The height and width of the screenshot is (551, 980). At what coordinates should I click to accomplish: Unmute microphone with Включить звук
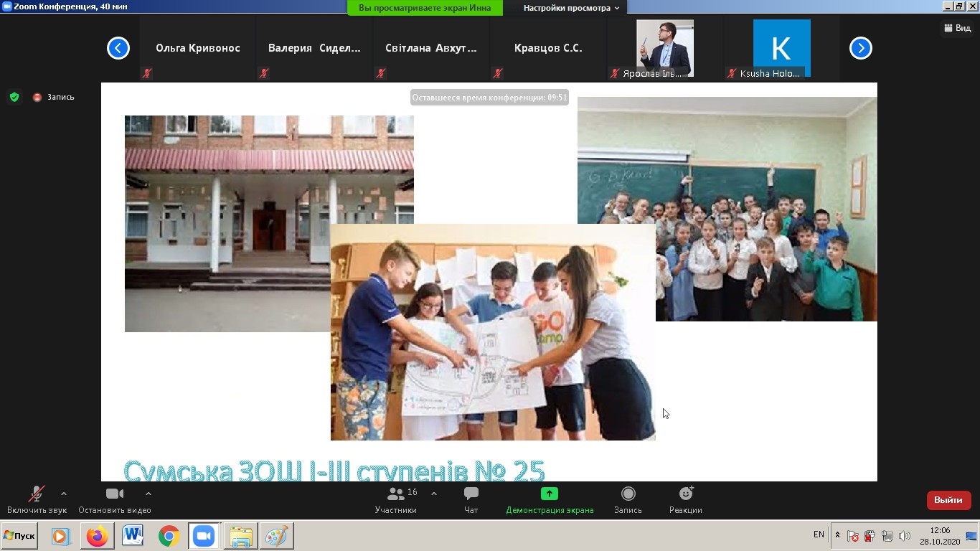[x=36, y=499]
